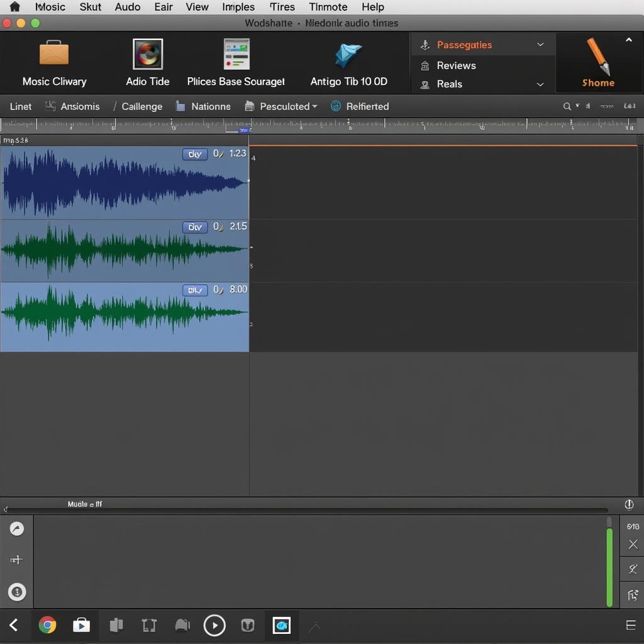Click the Apple home menu icon

click(15, 6)
